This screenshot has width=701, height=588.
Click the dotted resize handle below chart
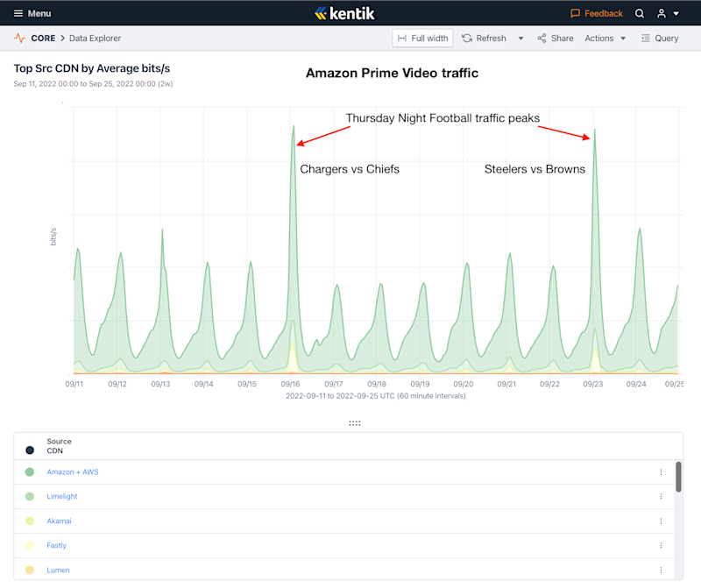[355, 423]
